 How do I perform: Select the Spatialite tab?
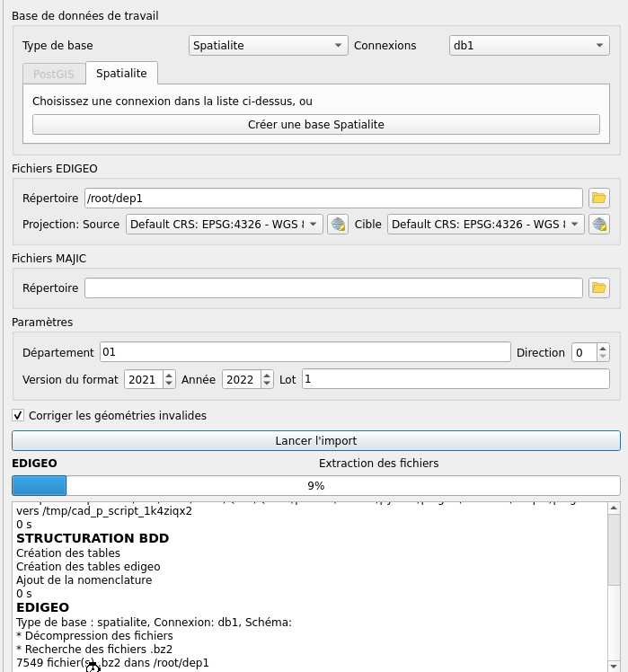pyautogui.click(x=121, y=74)
